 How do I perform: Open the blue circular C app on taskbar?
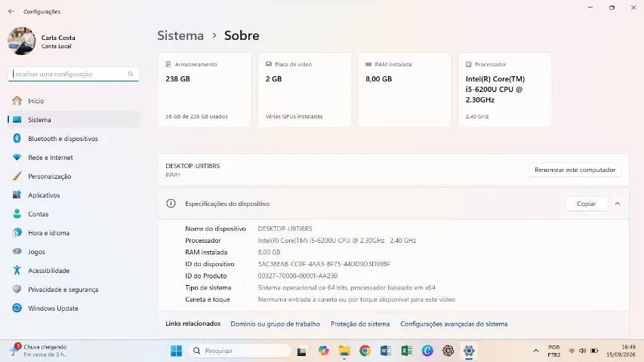click(427, 351)
